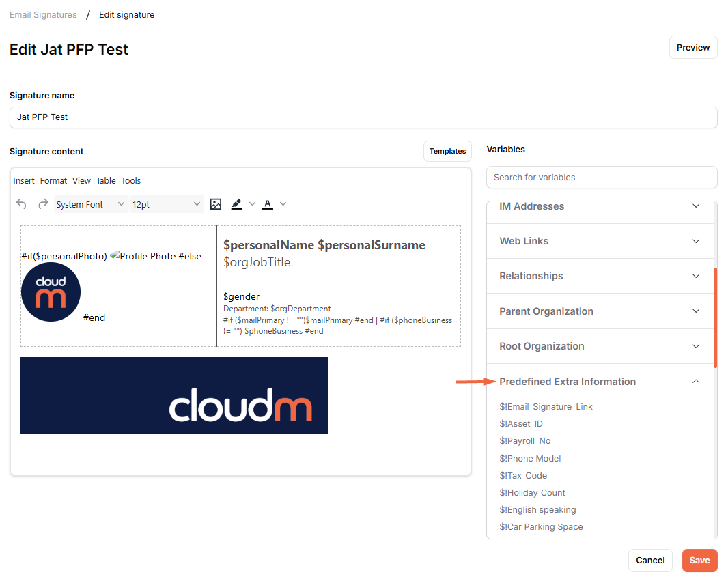Focus the Search for variables field
This screenshot has width=728, height=581.
(602, 178)
